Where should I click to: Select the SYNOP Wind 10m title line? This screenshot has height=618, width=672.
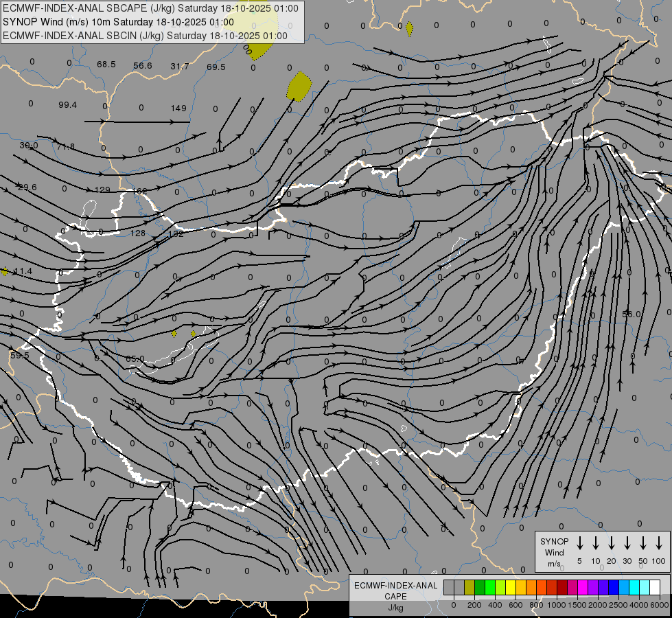(118, 22)
